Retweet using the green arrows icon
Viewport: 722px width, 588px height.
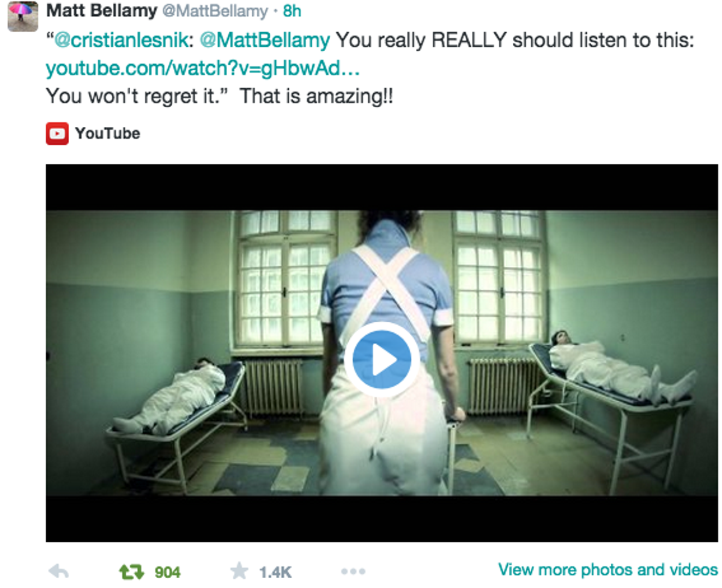pos(131,572)
